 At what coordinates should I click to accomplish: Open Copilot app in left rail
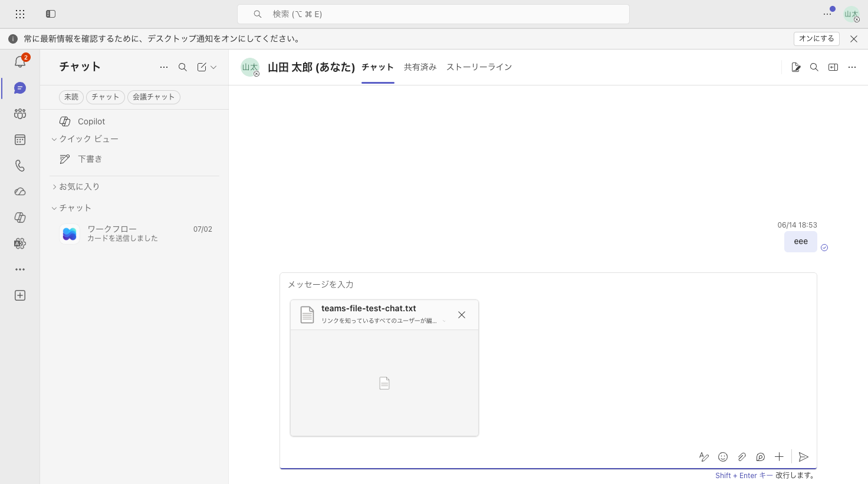point(20,218)
